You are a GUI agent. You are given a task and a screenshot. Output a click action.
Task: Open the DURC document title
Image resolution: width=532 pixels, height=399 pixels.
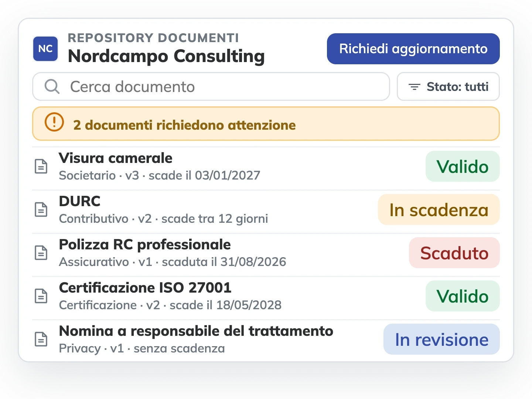(x=80, y=201)
